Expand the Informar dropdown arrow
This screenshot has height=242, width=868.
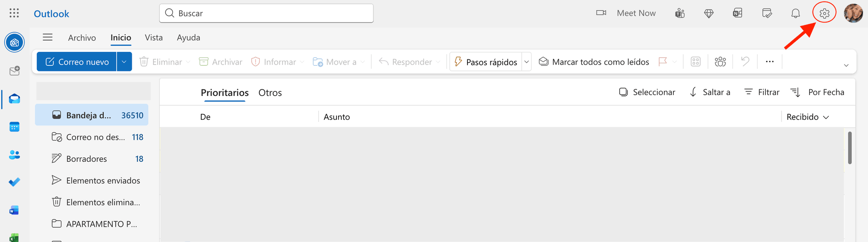click(302, 62)
